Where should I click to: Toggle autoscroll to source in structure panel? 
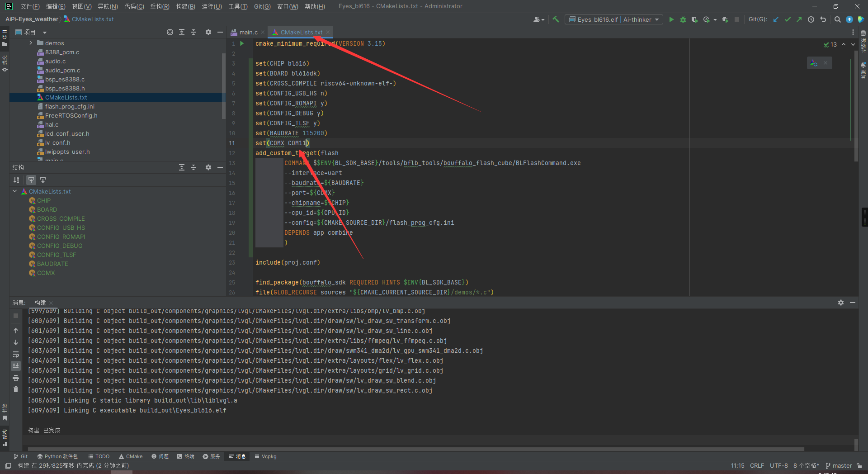[31, 180]
